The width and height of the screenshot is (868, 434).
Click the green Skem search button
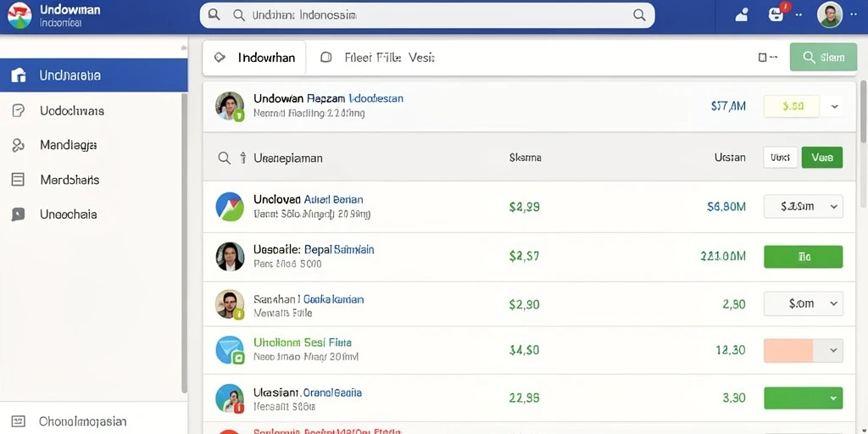tap(823, 57)
